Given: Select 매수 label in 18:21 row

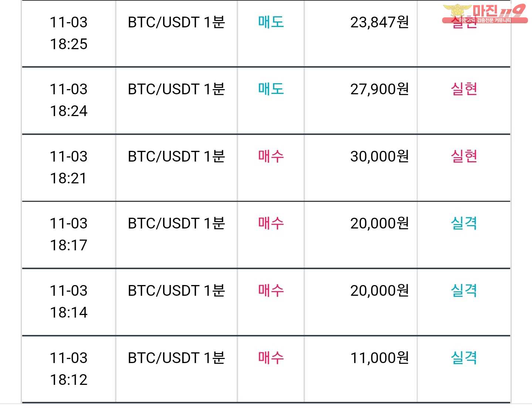Looking at the screenshot, I should (x=271, y=156).
